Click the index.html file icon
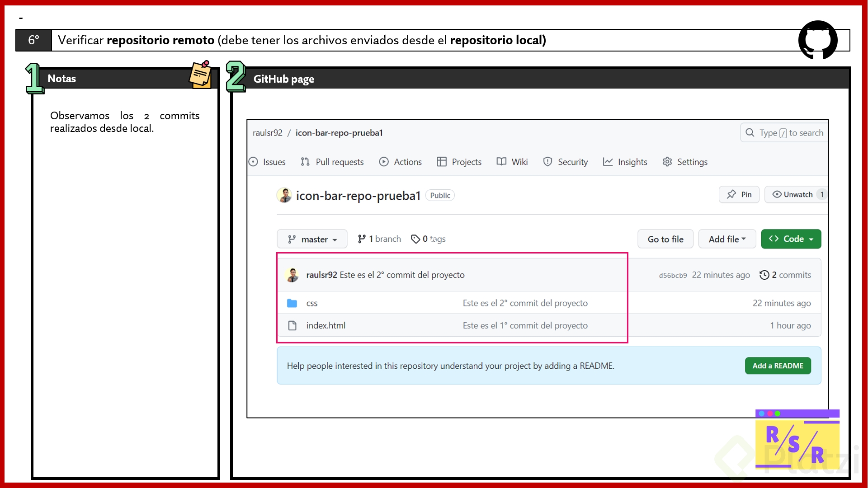The image size is (868, 488). [292, 325]
